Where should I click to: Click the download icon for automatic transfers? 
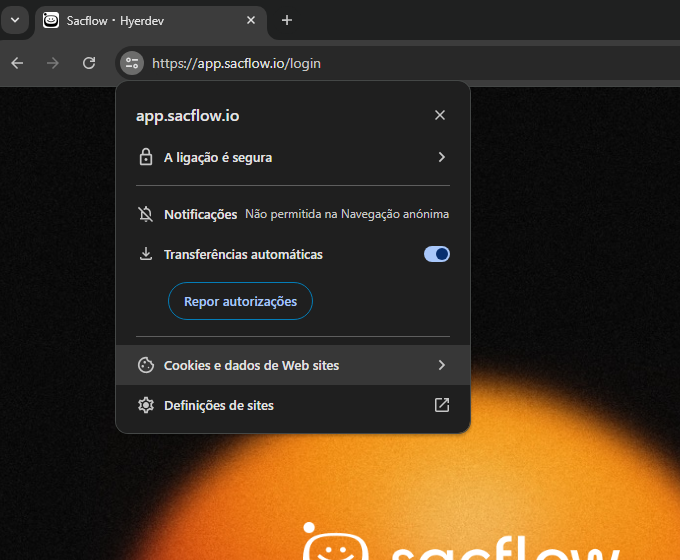(146, 254)
